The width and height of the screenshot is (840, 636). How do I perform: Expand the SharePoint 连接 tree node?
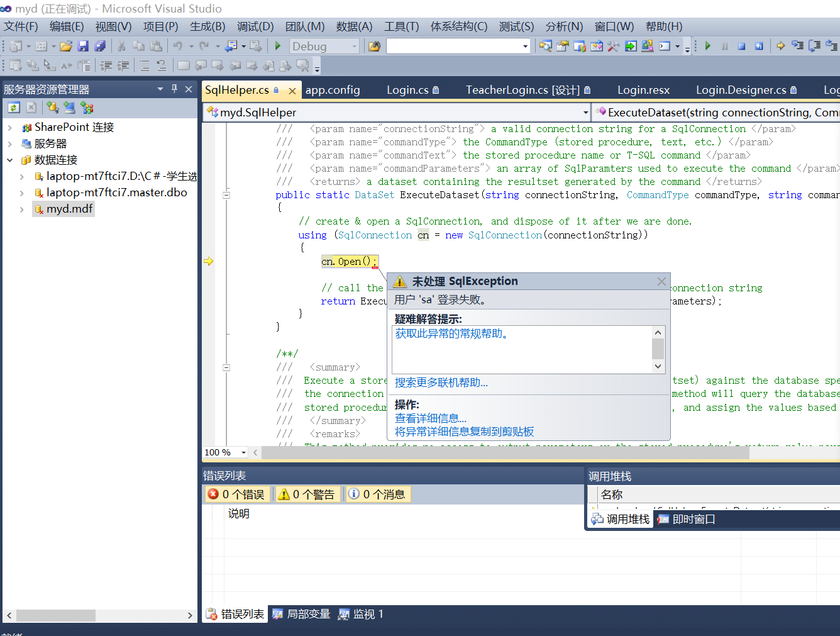coord(10,127)
